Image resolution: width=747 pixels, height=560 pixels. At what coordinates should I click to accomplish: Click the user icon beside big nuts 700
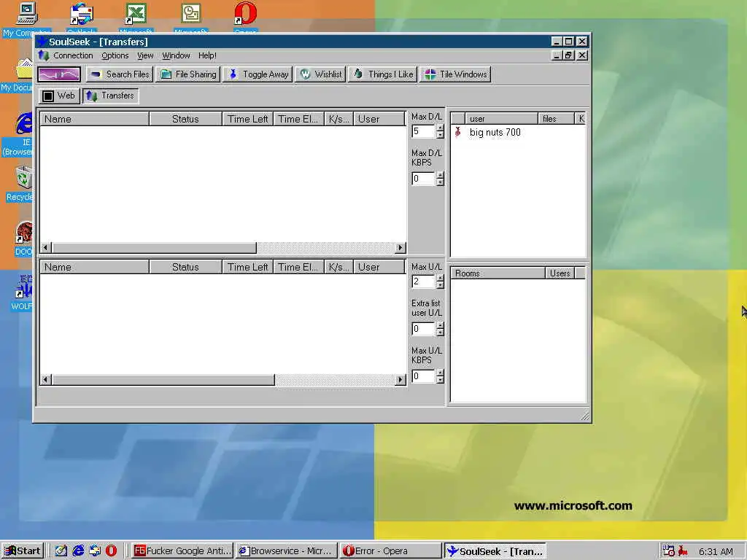[458, 133]
